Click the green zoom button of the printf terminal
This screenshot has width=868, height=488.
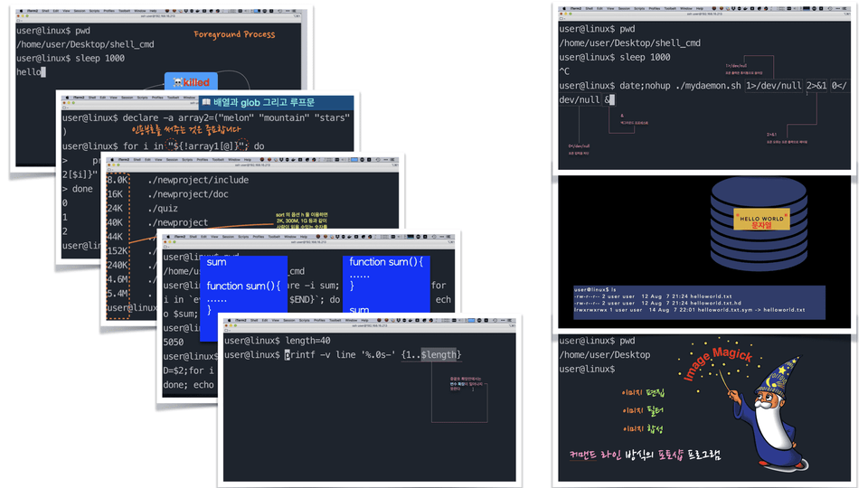(x=235, y=325)
